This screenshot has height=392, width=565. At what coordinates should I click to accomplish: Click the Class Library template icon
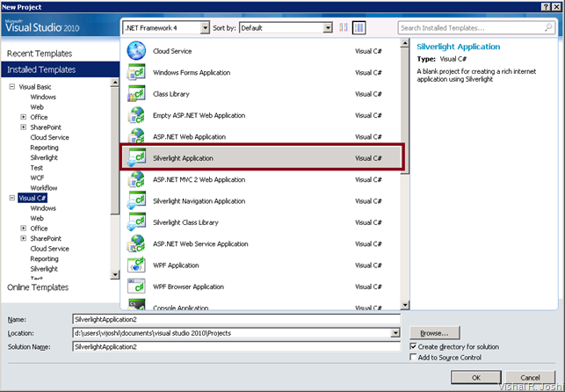136,94
